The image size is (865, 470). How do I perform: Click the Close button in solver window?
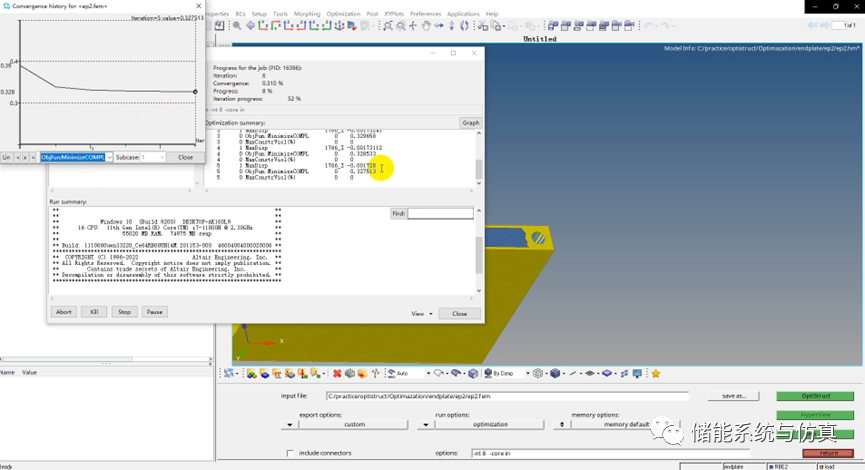pyautogui.click(x=460, y=314)
